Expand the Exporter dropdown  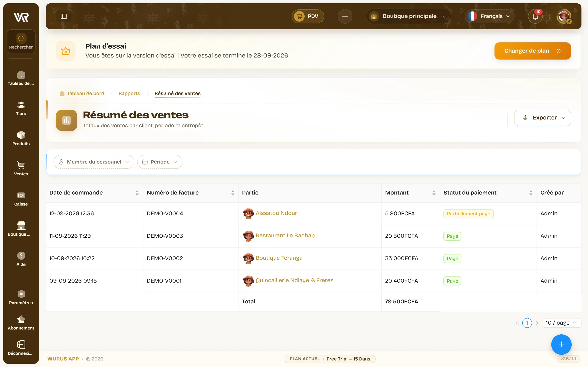[x=542, y=118]
